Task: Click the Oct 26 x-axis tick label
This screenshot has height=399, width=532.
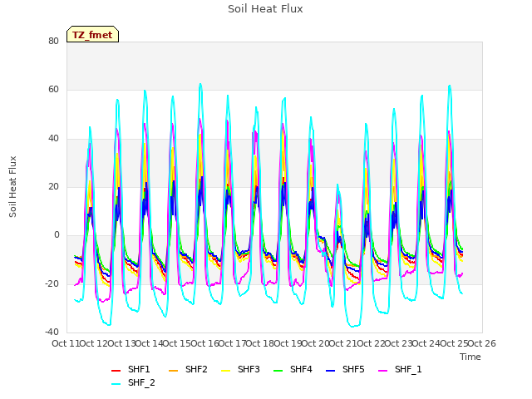Action: (x=482, y=343)
